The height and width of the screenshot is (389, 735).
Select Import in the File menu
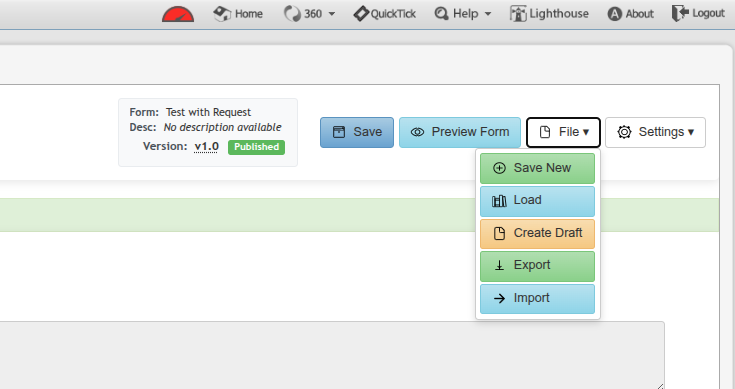[537, 299]
